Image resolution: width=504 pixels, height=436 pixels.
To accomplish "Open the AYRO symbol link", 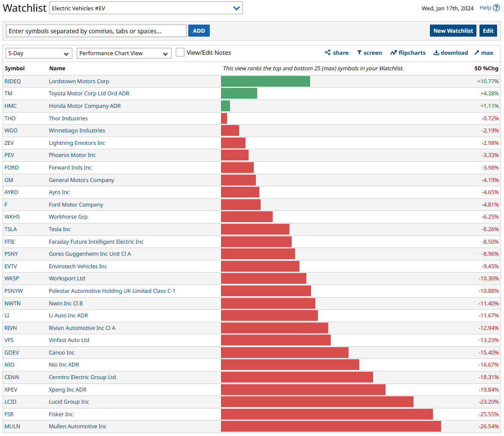I will click(11, 192).
